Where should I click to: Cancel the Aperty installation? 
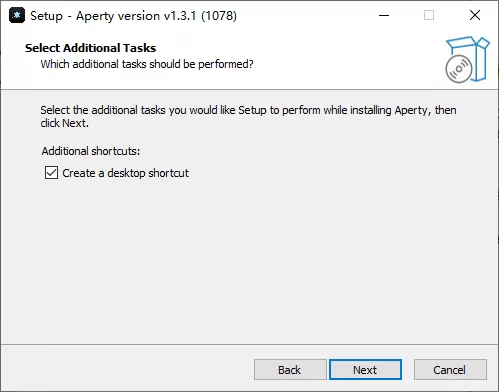click(450, 370)
